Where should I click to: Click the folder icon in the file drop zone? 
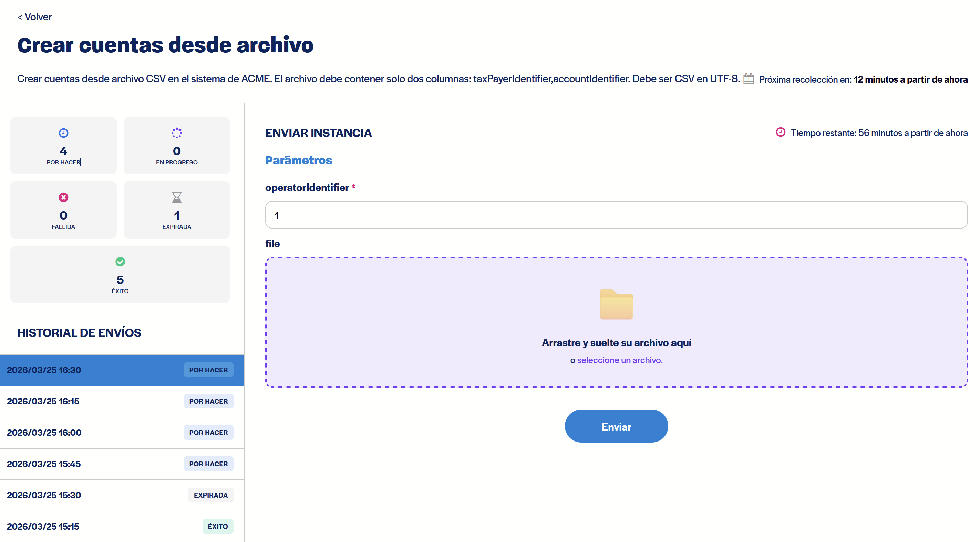tap(616, 304)
